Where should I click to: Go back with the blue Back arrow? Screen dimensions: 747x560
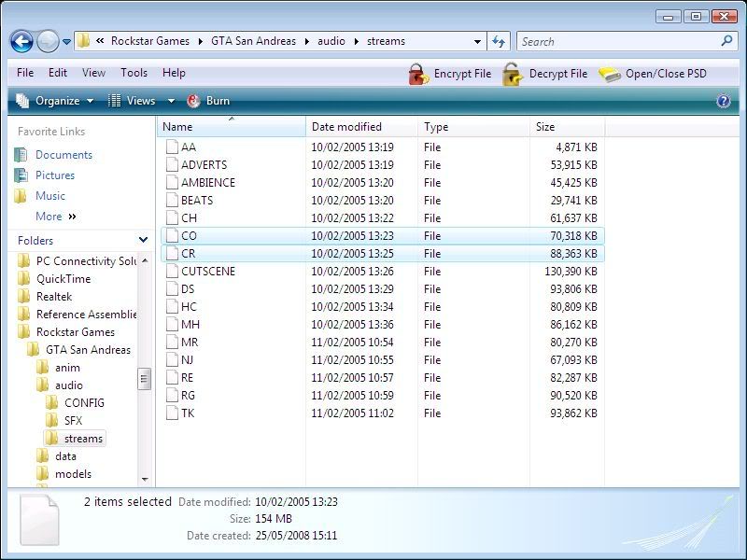21,41
